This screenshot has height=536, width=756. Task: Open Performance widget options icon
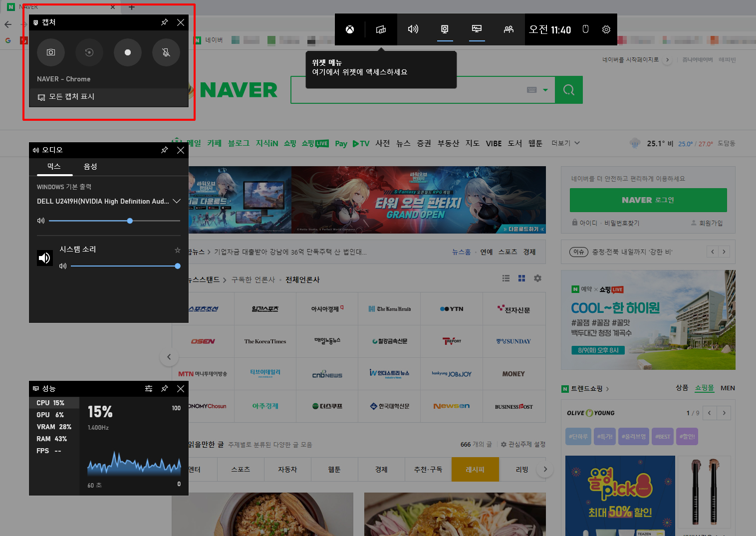click(x=149, y=389)
